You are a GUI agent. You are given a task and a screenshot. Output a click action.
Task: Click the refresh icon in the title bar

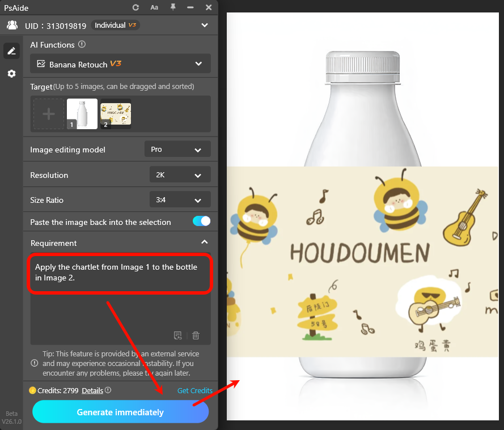click(x=135, y=7)
